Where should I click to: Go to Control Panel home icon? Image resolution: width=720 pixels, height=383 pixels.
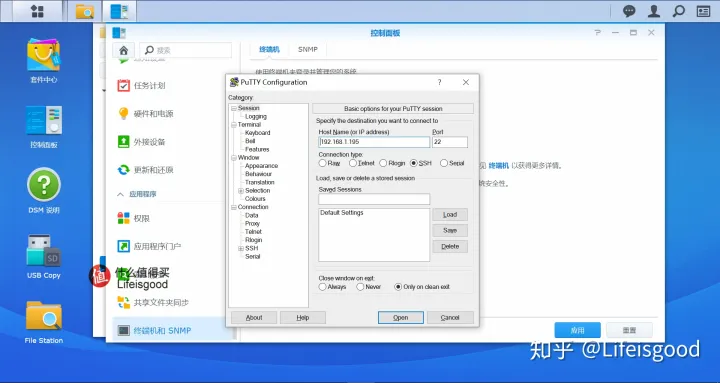pos(124,50)
